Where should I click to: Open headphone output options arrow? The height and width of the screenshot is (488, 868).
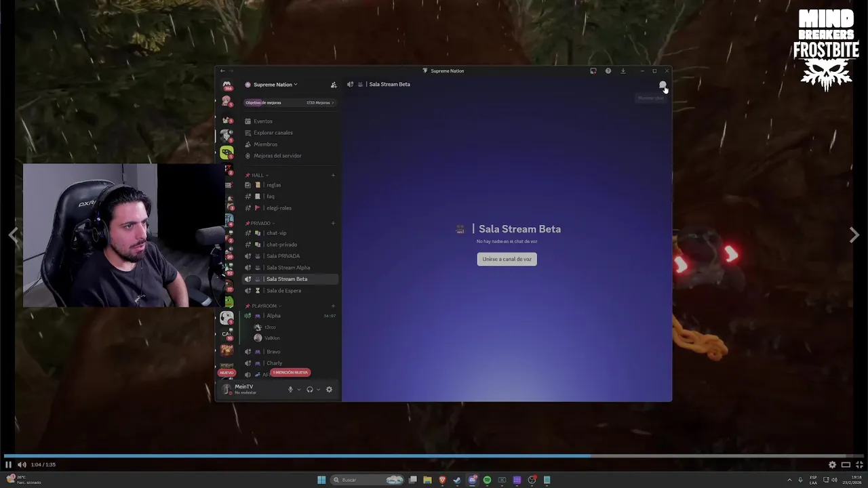(x=318, y=390)
